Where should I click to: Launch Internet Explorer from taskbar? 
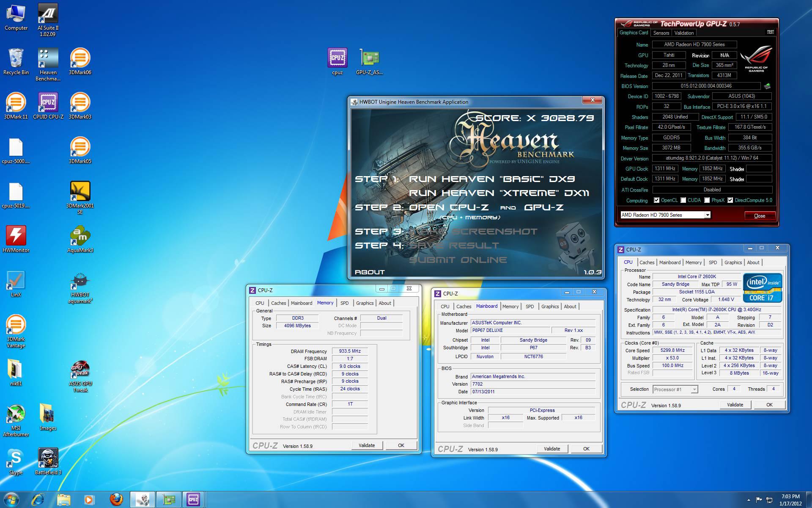38,500
